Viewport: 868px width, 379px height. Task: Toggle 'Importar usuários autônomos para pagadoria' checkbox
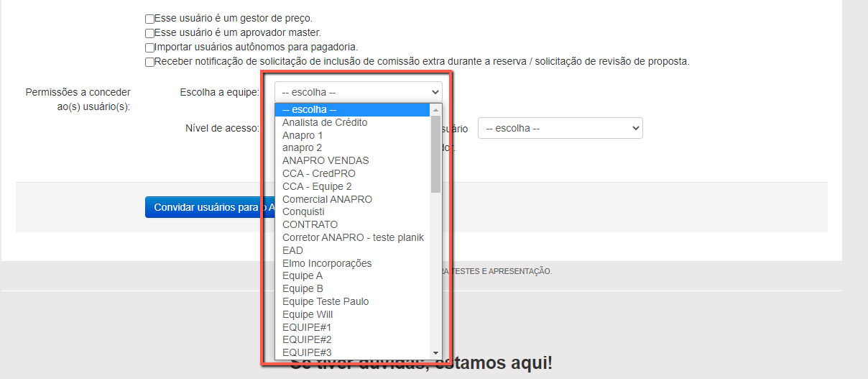click(x=149, y=47)
